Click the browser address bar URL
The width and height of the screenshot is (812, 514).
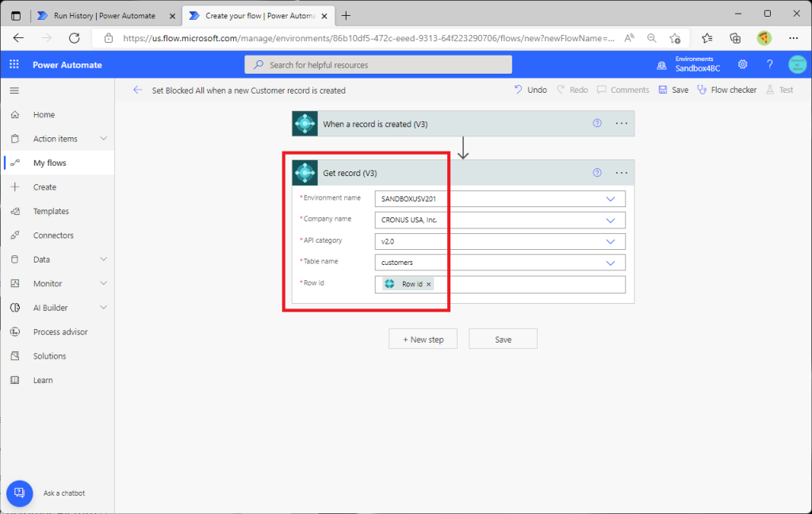[369, 38]
